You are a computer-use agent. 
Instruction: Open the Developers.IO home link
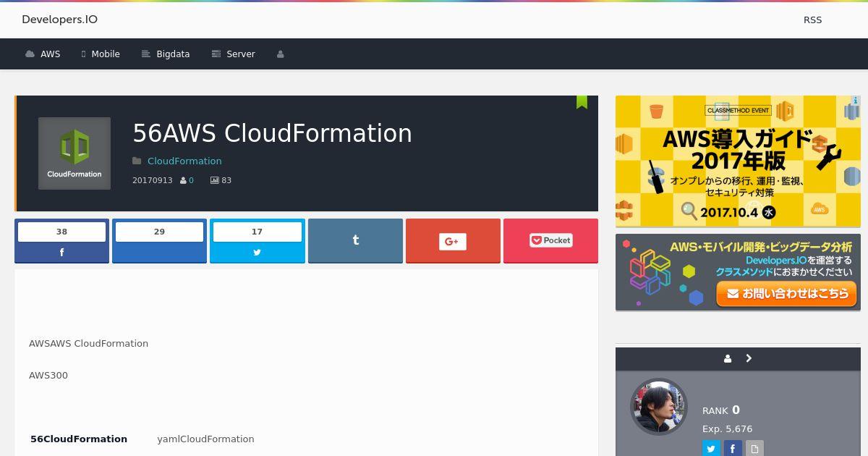click(59, 20)
